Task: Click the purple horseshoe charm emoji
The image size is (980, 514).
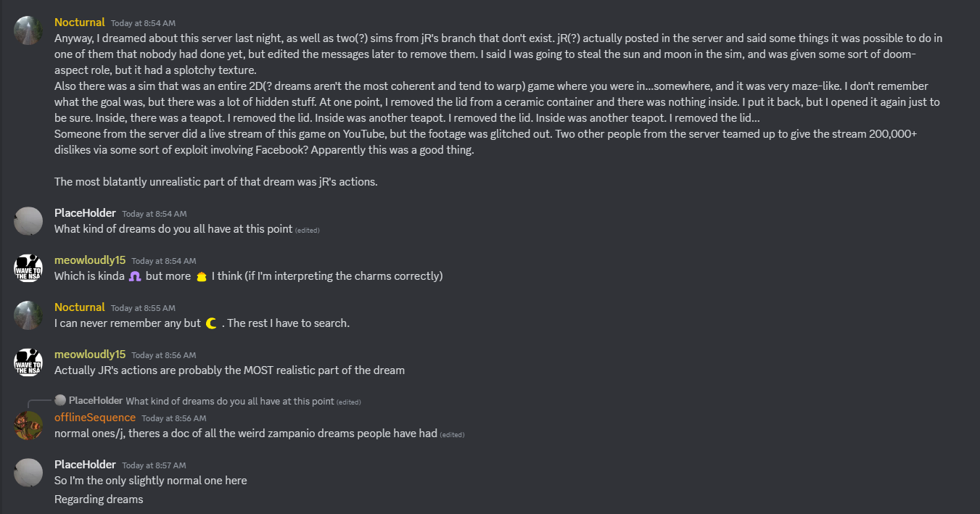Action: (x=134, y=276)
